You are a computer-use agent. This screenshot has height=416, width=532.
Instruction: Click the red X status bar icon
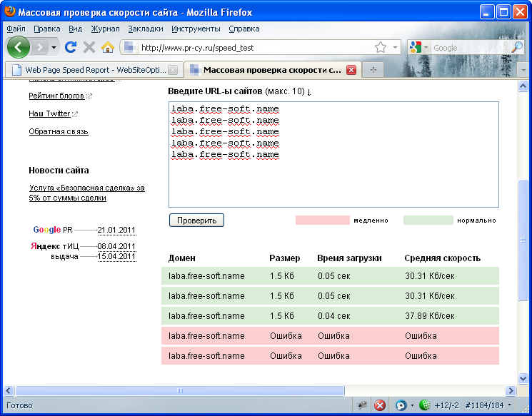click(380, 405)
